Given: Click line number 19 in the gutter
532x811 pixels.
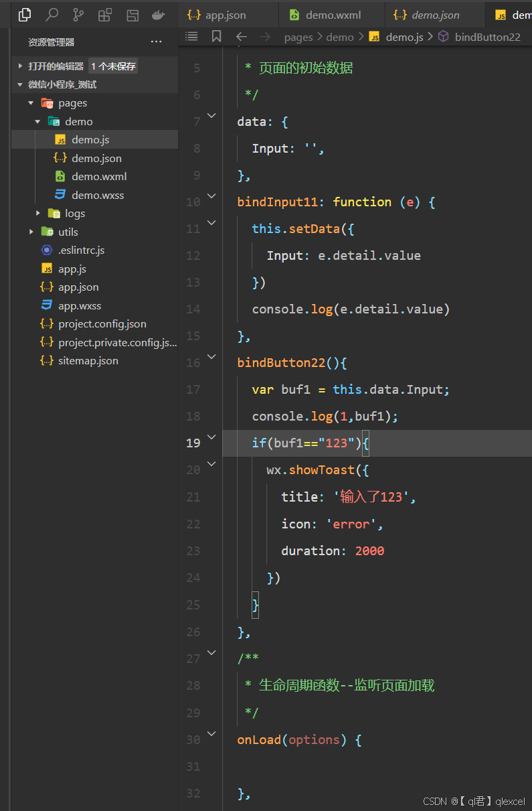Looking at the screenshot, I should [x=193, y=443].
